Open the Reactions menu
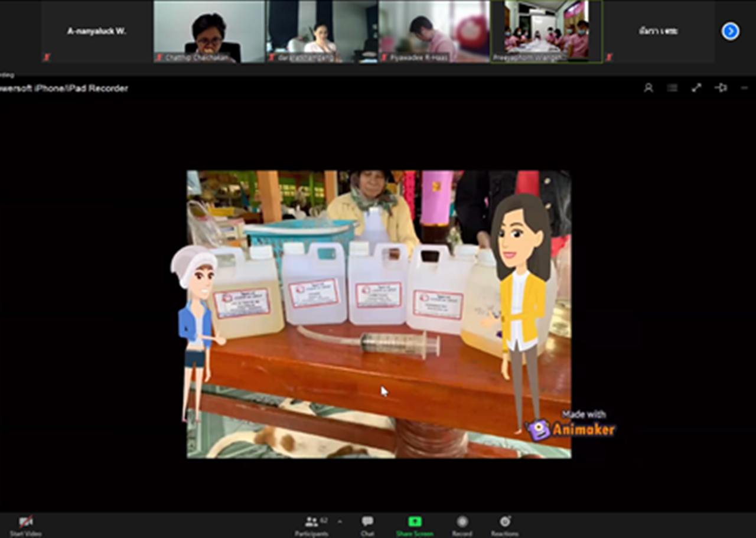The width and height of the screenshot is (756, 538). coord(504,524)
